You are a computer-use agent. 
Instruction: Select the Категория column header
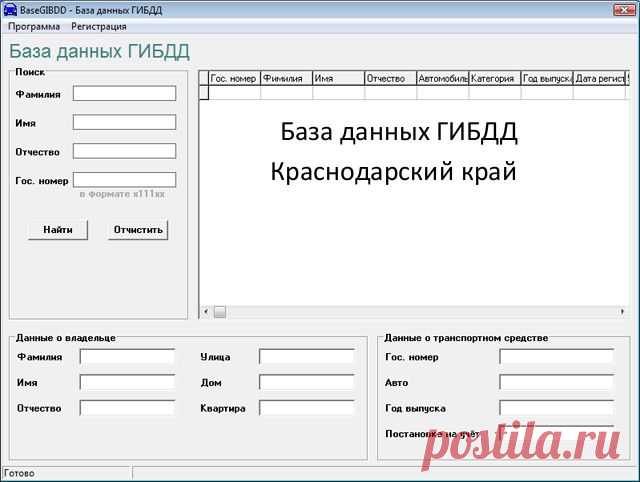click(495, 78)
